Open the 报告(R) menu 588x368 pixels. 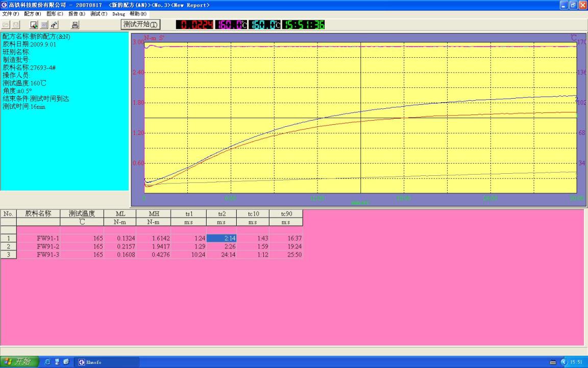coord(77,14)
